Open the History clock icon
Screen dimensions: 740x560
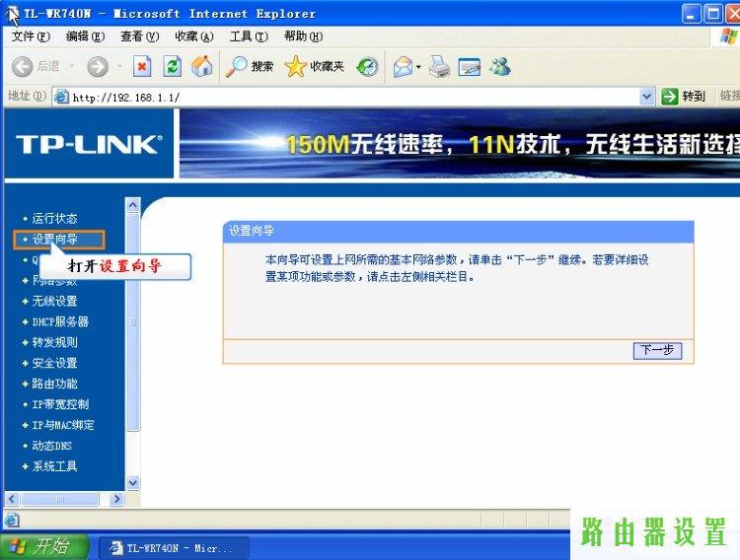(x=367, y=66)
